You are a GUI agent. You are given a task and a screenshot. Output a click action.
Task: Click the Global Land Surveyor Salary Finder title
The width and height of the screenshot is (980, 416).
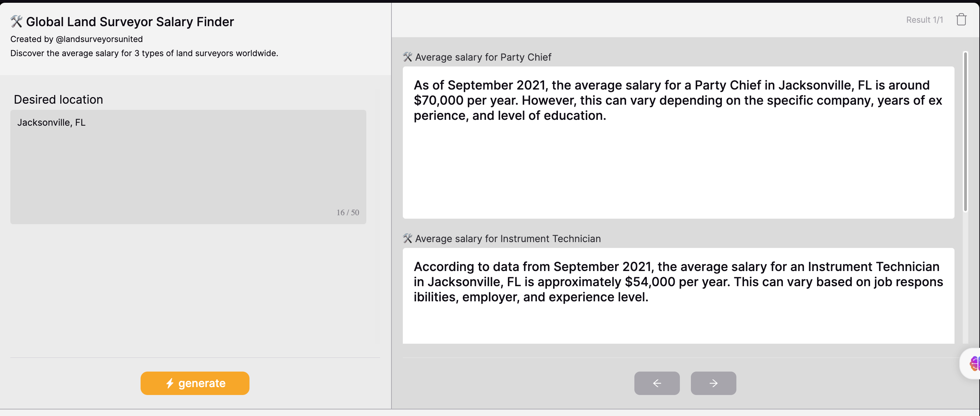coord(130,22)
